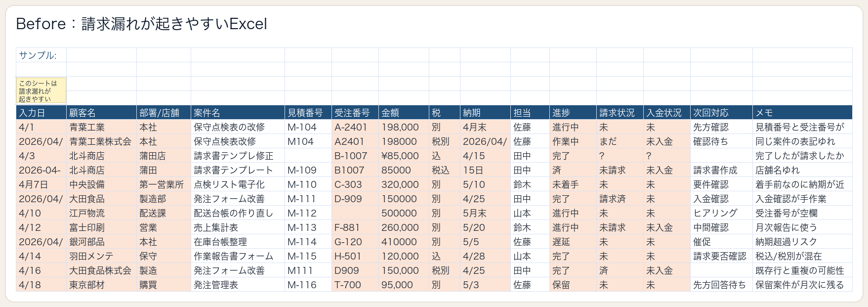Select estimate number M111

[x=308, y=270]
